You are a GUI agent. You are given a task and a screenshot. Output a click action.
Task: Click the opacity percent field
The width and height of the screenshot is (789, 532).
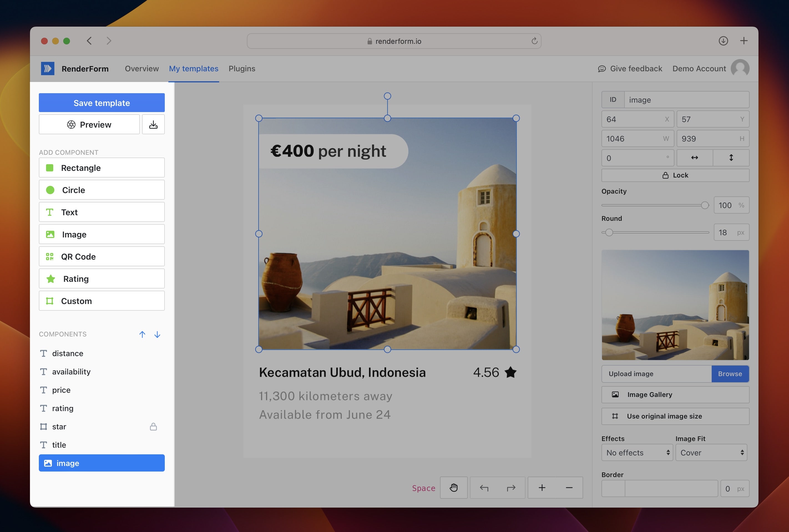[731, 205]
